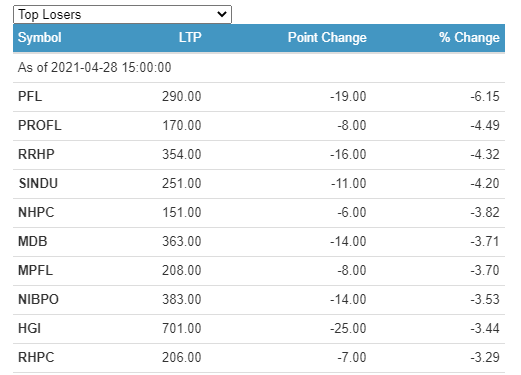
Task: Click the HGI symbol
Action: click(29, 329)
